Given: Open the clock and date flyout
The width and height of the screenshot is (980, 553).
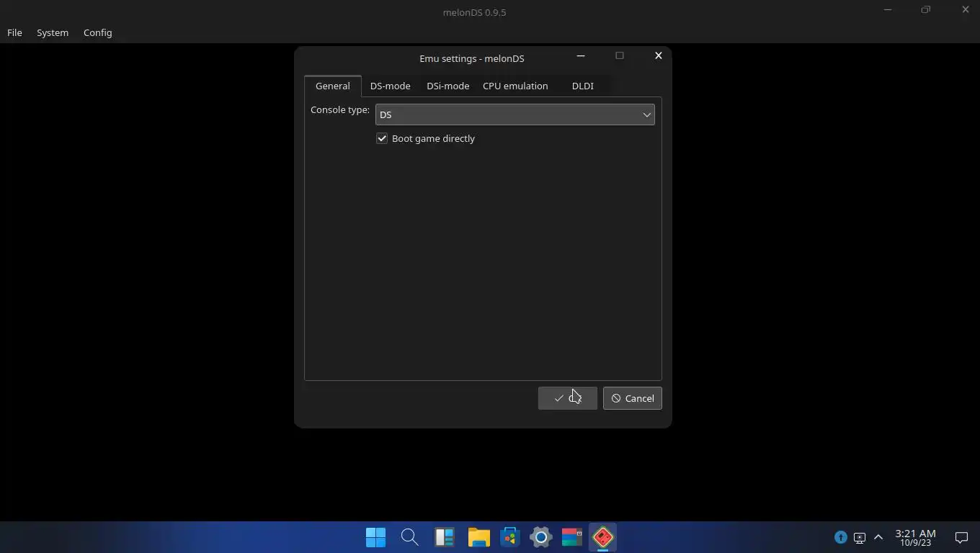Looking at the screenshot, I should coord(915,537).
